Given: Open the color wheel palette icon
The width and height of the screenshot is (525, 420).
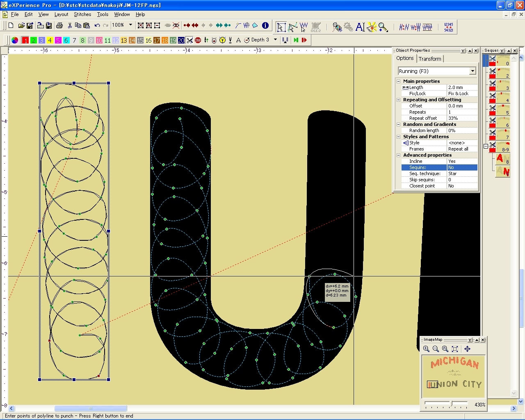Looking at the screenshot, I should click(x=15, y=40).
